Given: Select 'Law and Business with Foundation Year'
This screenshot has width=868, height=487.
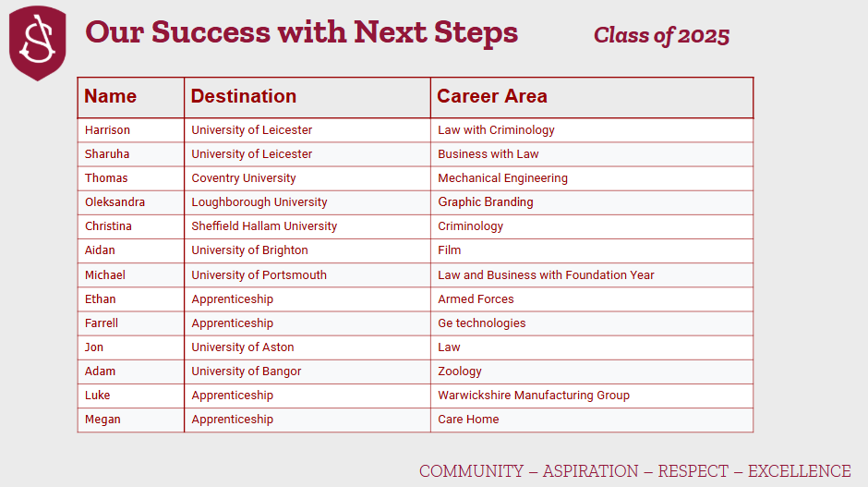Looking at the screenshot, I should (x=546, y=275).
